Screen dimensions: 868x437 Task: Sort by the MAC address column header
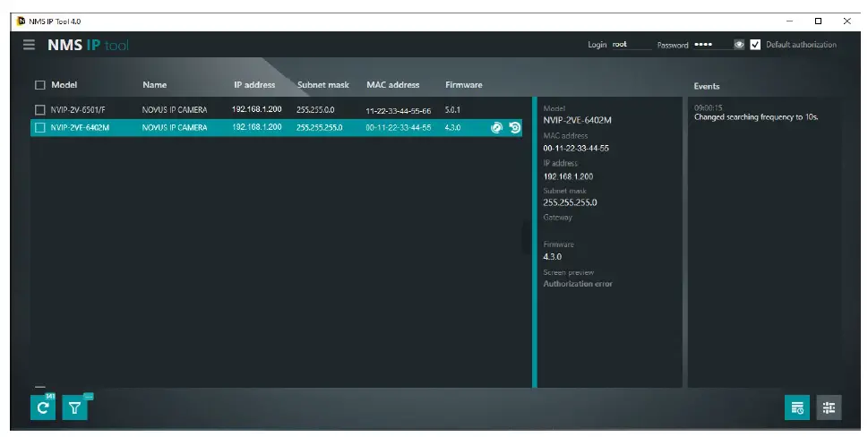(x=393, y=85)
